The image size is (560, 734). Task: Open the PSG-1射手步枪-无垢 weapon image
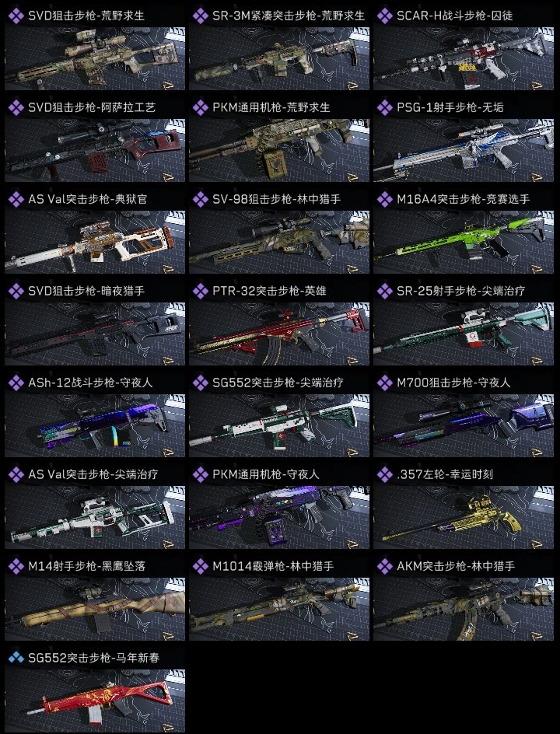coord(464,150)
